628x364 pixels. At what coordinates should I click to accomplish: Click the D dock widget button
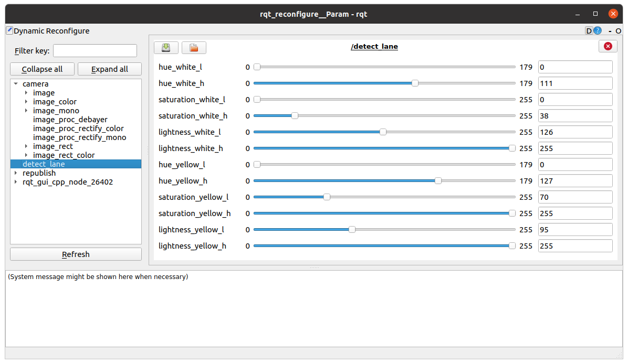[589, 31]
